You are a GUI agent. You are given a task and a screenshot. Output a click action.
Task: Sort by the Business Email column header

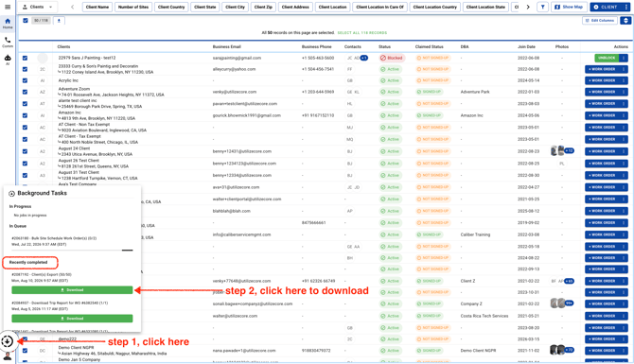(x=227, y=47)
